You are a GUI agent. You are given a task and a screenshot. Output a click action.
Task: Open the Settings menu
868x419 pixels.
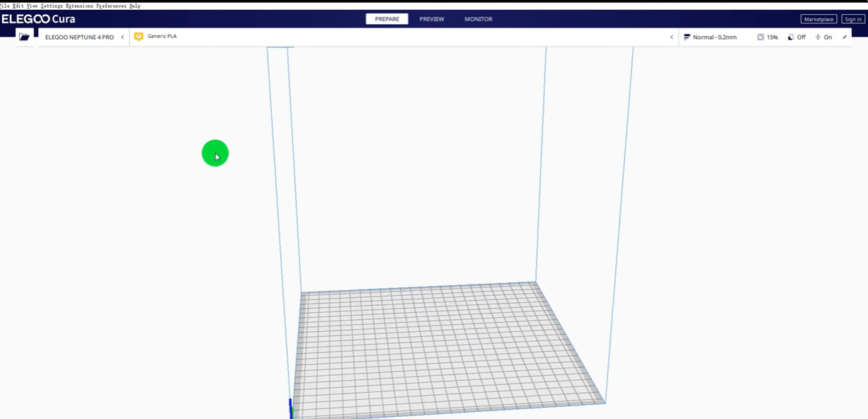52,6
